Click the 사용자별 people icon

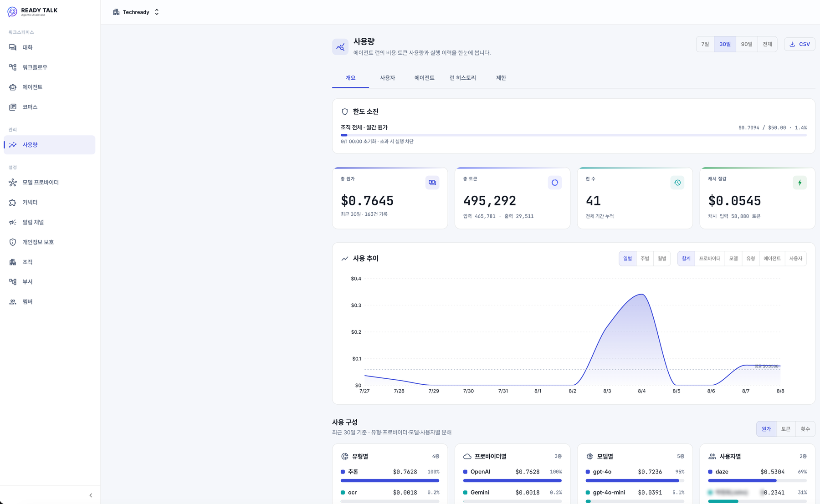pyautogui.click(x=712, y=456)
